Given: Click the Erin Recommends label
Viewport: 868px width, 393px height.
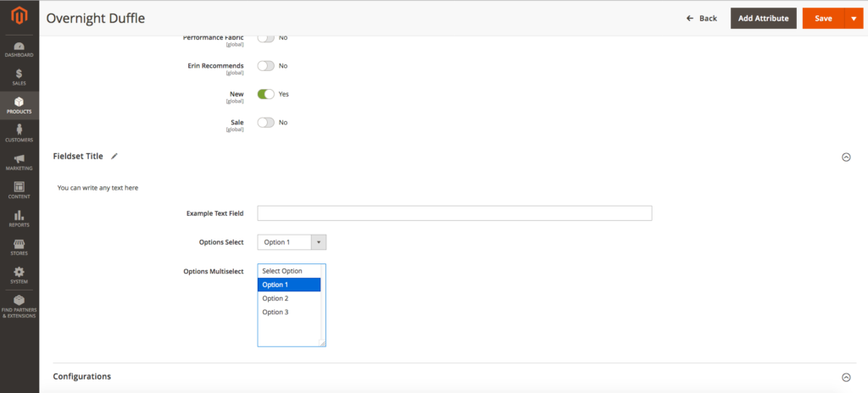Looking at the screenshot, I should 216,66.
